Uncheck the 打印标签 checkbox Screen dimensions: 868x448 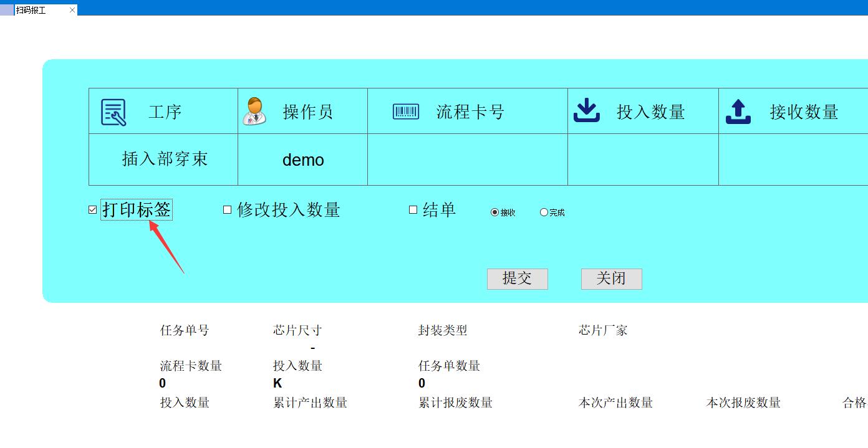click(93, 210)
